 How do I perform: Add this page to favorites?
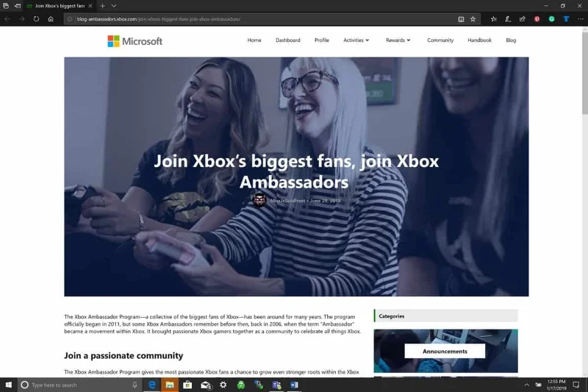click(x=473, y=19)
